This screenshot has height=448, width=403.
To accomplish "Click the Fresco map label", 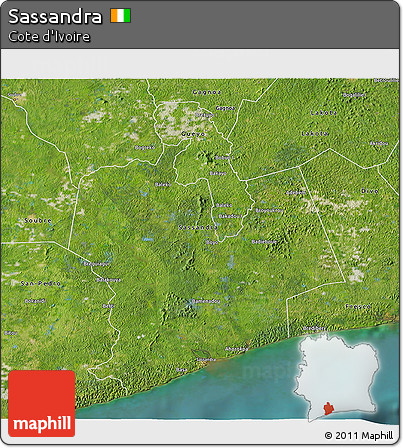I will (x=358, y=306).
